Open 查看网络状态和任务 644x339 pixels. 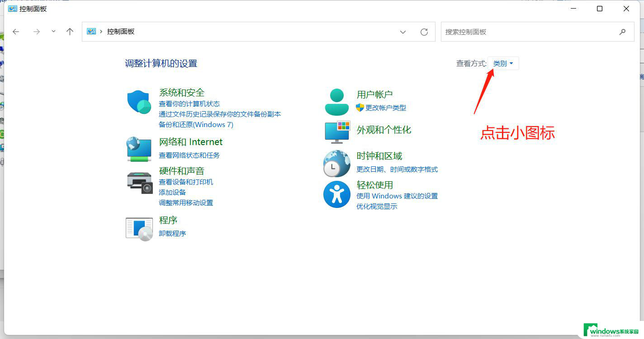click(x=189, y=155)
